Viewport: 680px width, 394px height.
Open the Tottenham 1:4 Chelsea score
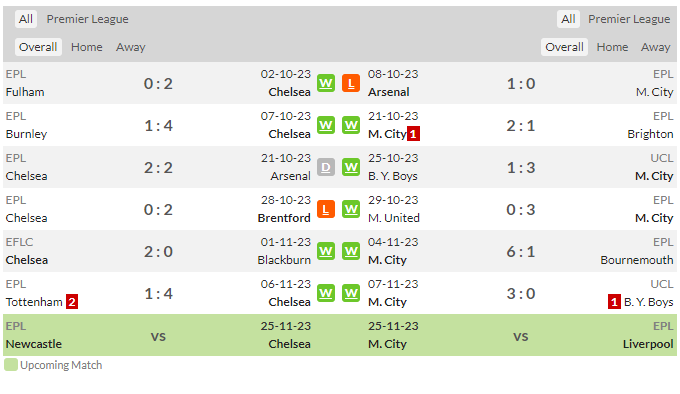click(158, 293)
